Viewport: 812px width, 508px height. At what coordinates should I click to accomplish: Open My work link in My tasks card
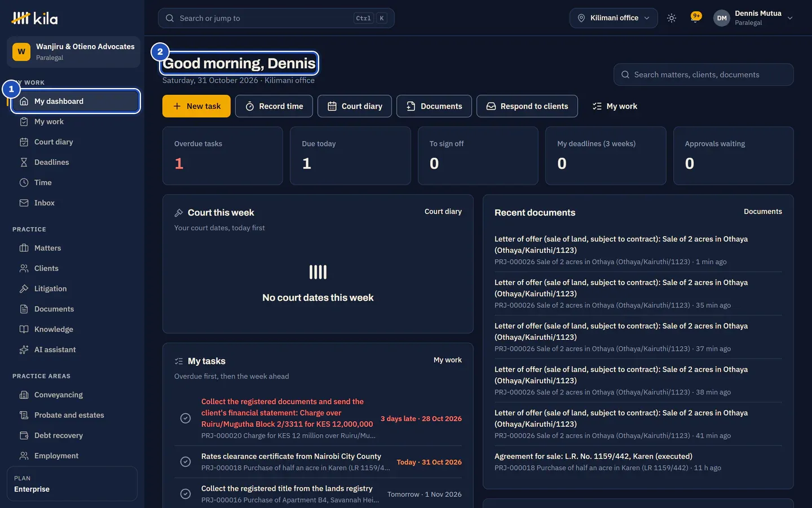(x=448, y=360)
